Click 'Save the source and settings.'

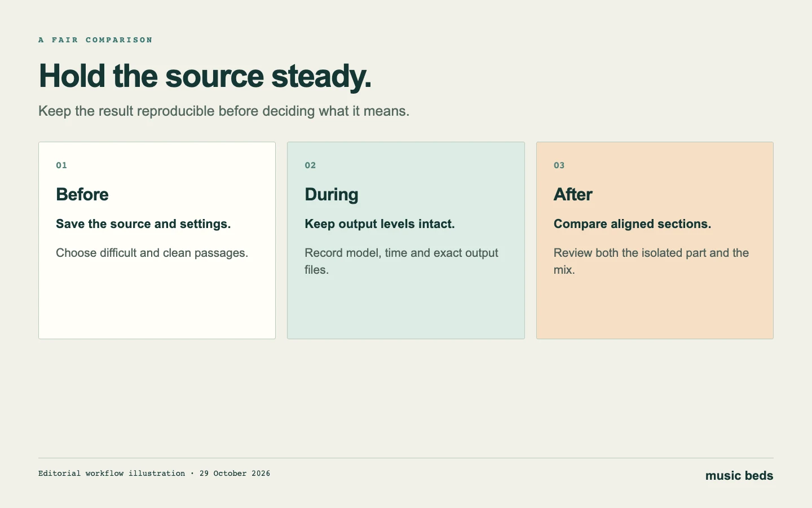[x=143, y=224]
